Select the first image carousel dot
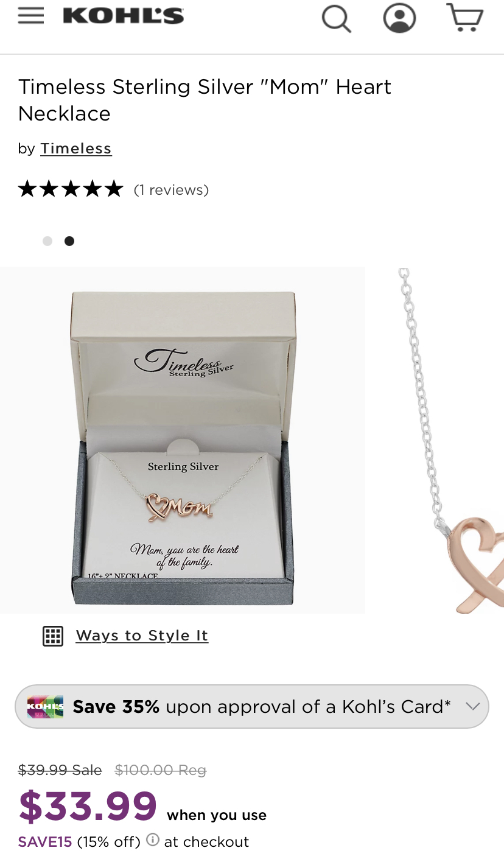This screenshot has height=859, width=504. pyautogui.click(x=47, y=241)
